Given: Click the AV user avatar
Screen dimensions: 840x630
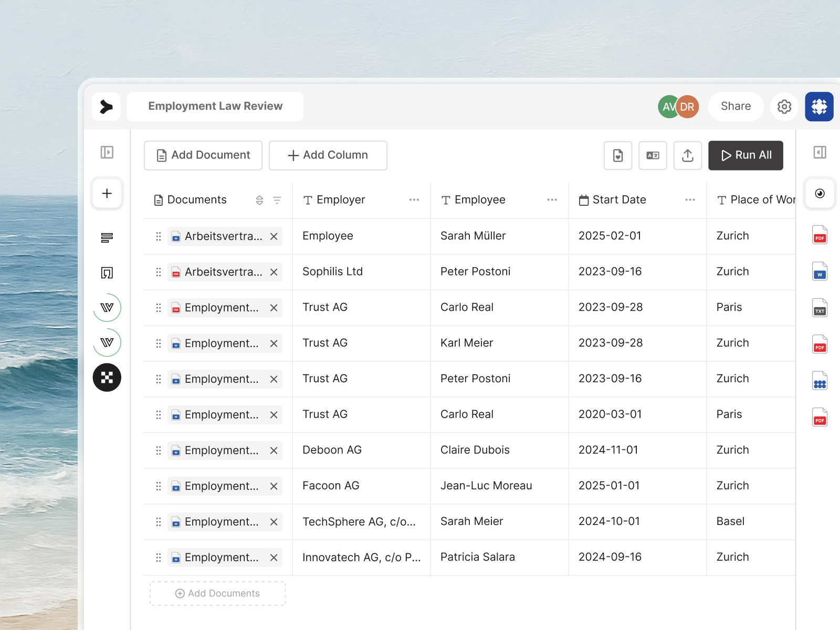Looking at the screenshot, I should (668, 107).
